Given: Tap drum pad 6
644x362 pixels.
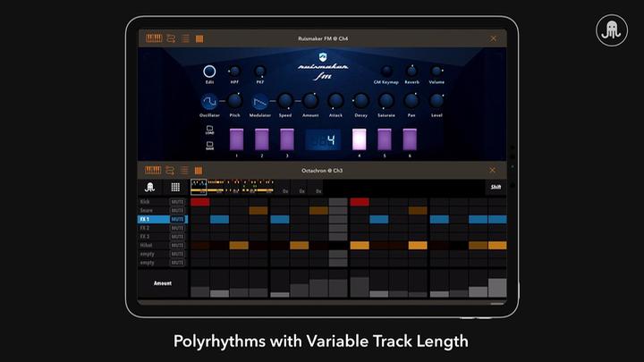Looking at the screenshot, I should pyautogui.click(x=410, y=140).
